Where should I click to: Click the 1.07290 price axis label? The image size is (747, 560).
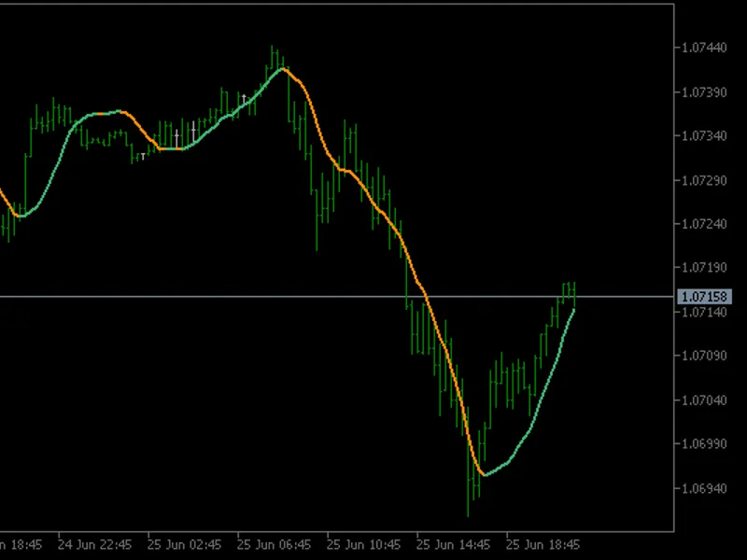pos(705,180)
